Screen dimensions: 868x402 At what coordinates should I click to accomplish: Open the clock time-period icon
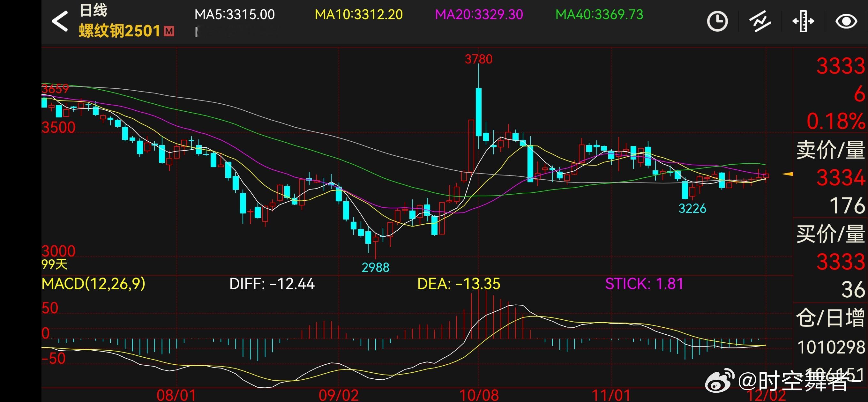tap(717, 21)
